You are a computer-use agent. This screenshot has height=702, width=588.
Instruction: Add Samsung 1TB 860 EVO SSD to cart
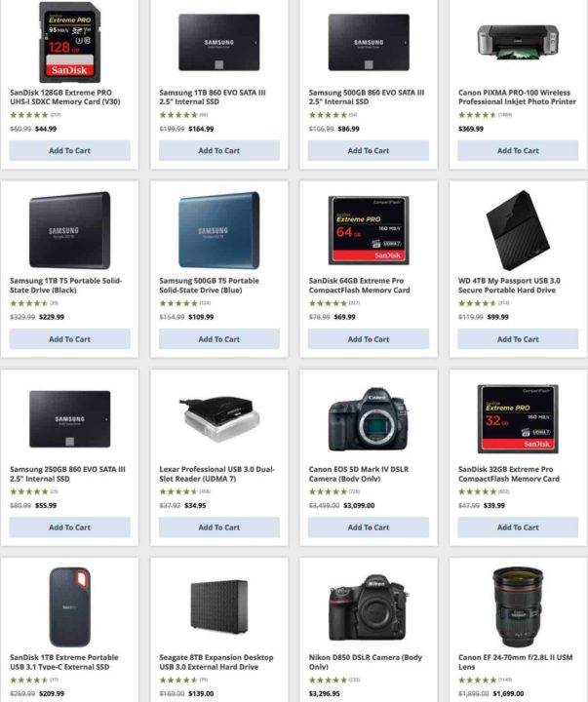(x=219, y=150)
